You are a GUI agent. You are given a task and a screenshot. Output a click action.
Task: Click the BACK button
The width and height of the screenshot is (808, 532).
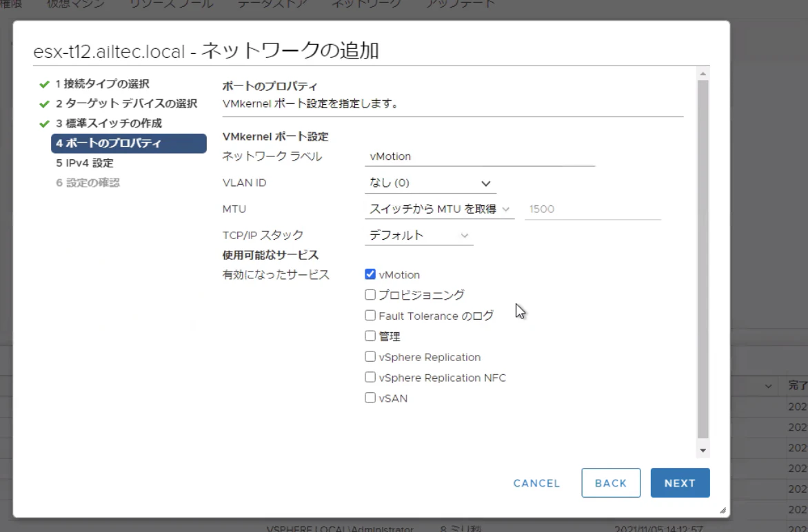coord(611,483)
